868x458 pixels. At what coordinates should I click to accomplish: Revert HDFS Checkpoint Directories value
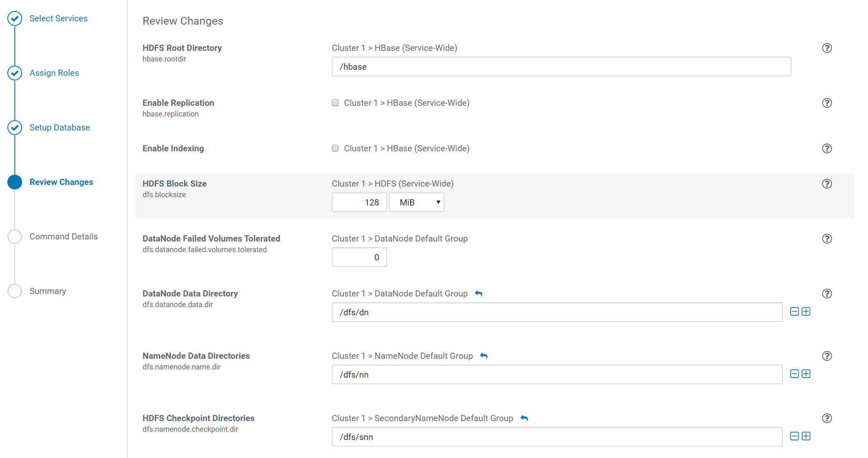[x=524, y=418]
